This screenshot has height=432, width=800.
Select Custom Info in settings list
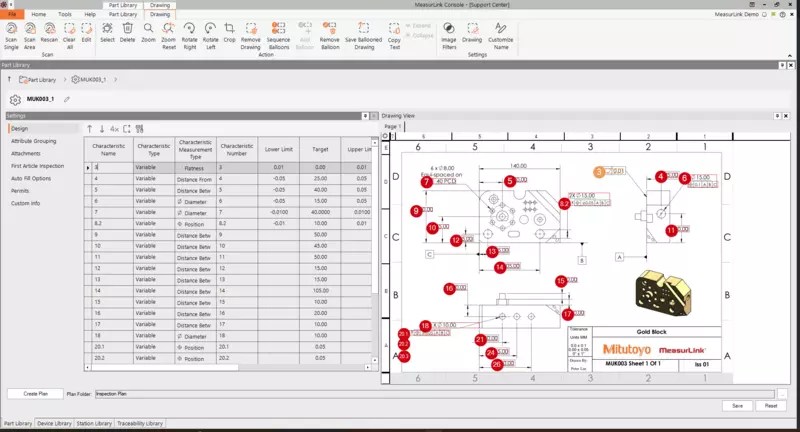coord(26,203)
